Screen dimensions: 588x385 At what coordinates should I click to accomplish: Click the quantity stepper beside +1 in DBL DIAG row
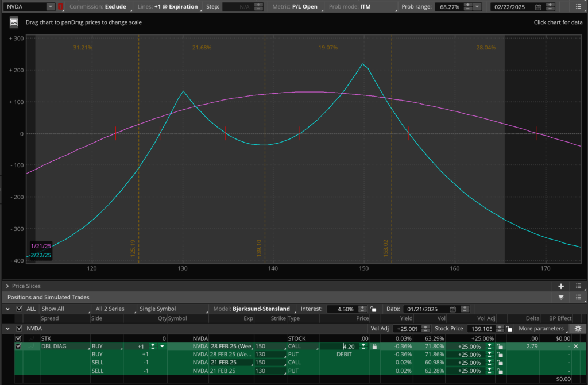coord(153,346)
